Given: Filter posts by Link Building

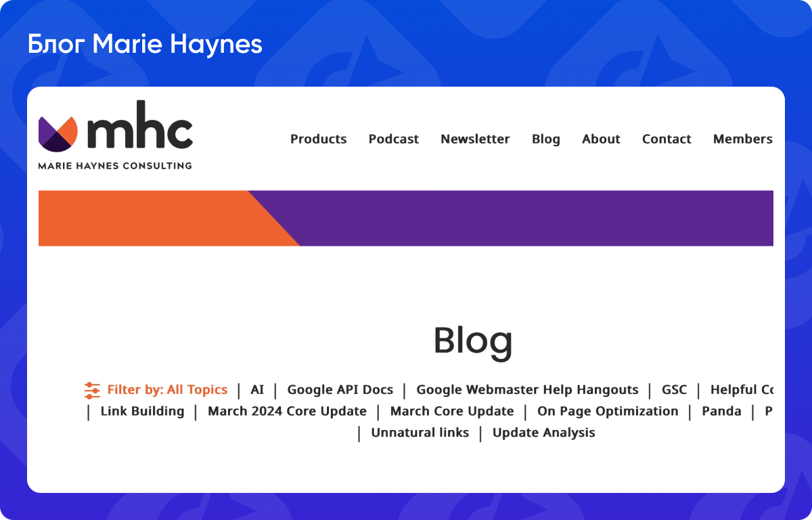Looking at the screenshot, I should pos(142,411).
